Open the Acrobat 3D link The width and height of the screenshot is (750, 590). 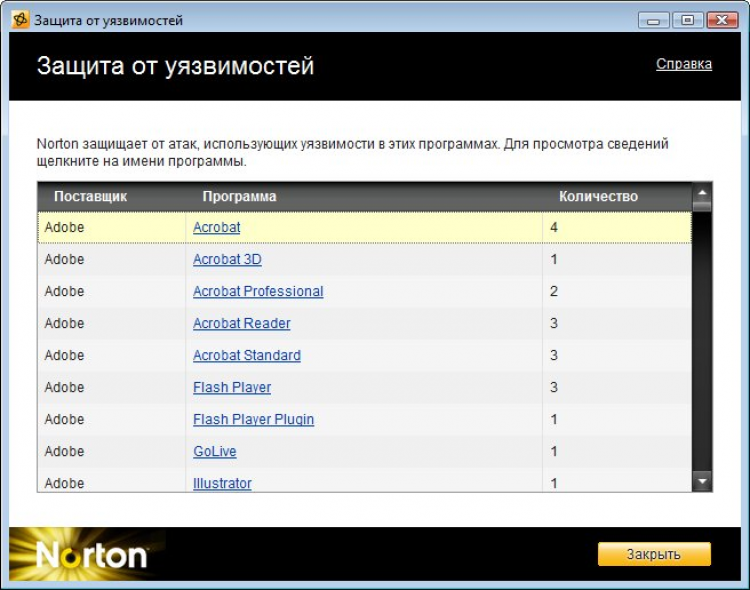pos(227,259)
